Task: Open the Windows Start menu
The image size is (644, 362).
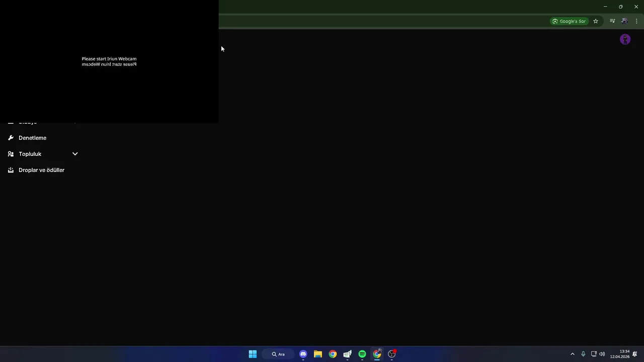Action: (253, 354)
